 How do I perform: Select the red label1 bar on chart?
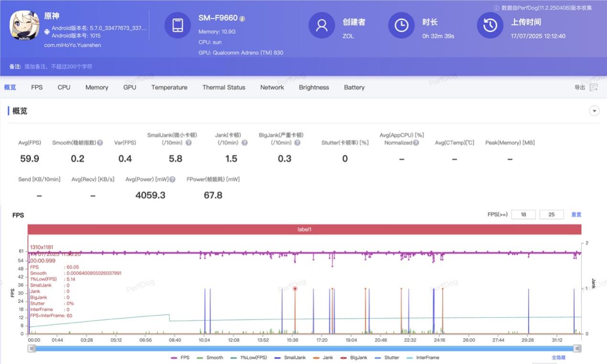click(x=304, y=229)
